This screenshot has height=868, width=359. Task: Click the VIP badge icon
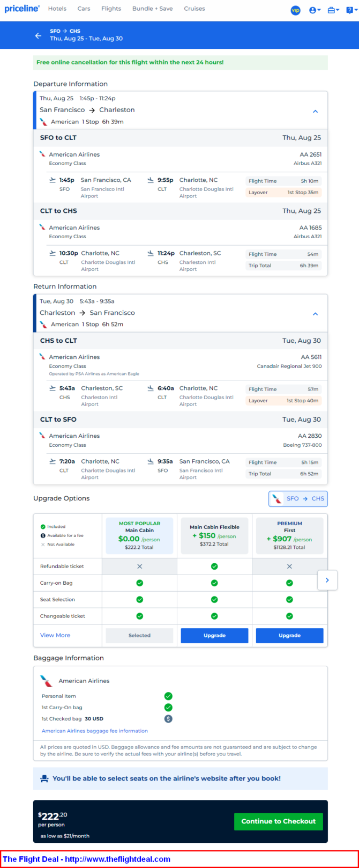coord(295,10)
